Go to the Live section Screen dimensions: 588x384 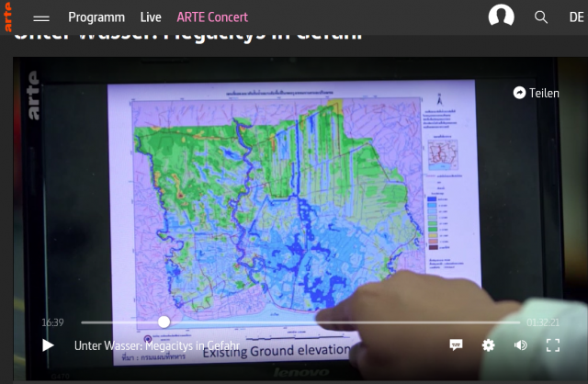point(151,17)
